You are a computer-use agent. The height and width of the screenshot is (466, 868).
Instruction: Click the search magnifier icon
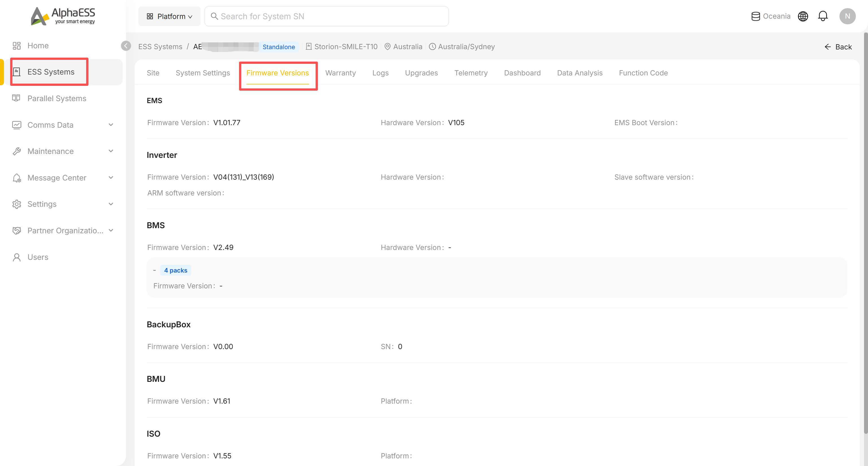pos(214,16)
